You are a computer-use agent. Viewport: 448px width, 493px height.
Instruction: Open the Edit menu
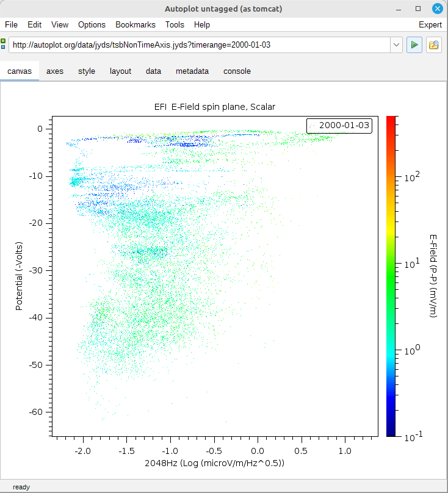pos(34,25)
